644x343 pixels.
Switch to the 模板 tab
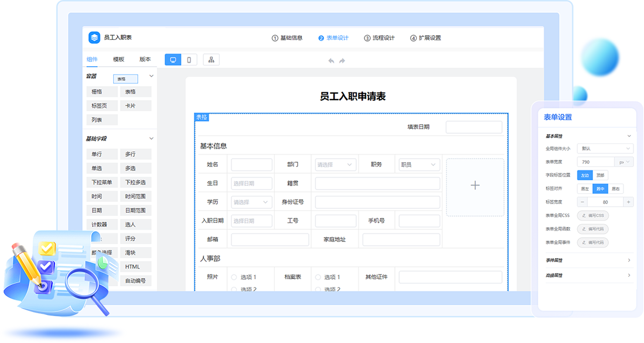(x=119, y=59)
